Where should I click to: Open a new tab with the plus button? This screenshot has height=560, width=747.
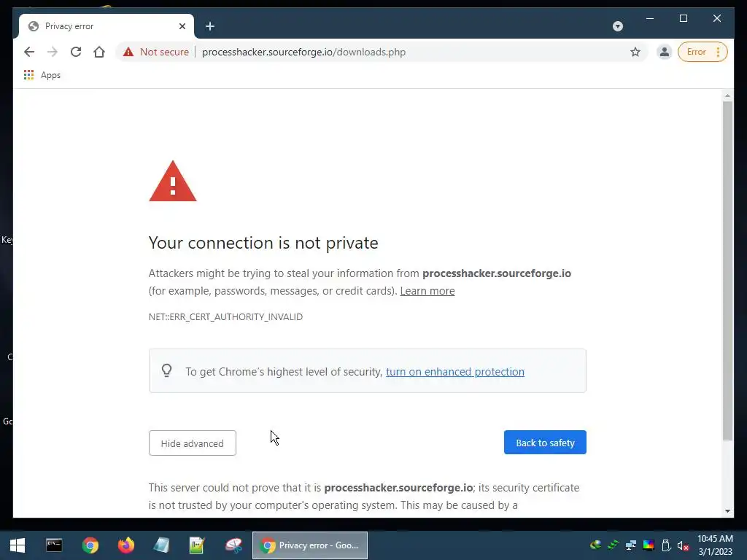point(209,26)
